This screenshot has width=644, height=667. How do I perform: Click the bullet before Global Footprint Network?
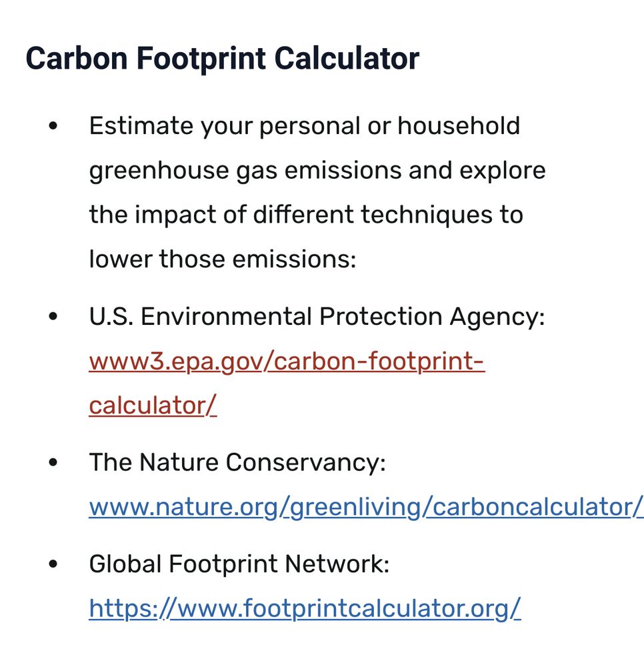pyautogui.click(x=53, y=565)
